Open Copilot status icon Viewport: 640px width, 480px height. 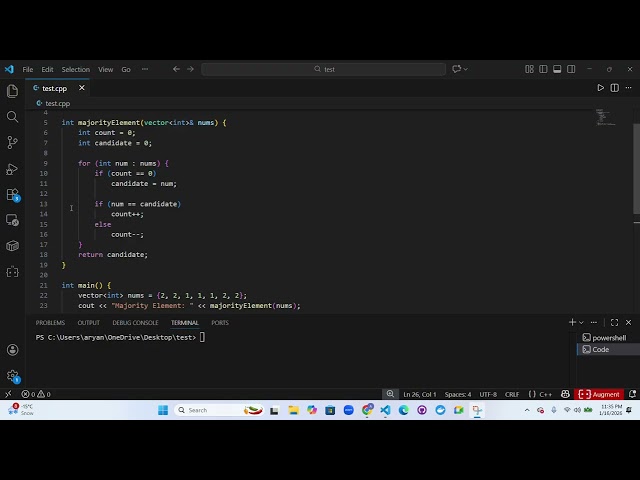[565, 394]
